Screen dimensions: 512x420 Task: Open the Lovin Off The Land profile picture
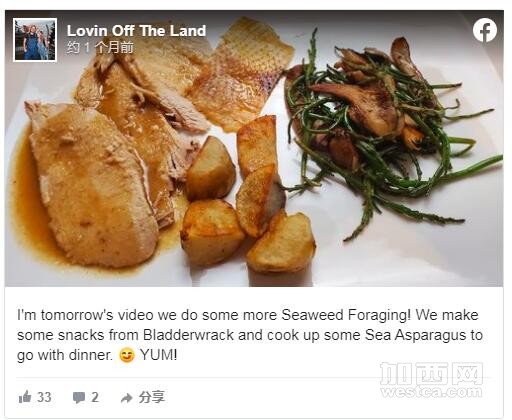point(35,40)
